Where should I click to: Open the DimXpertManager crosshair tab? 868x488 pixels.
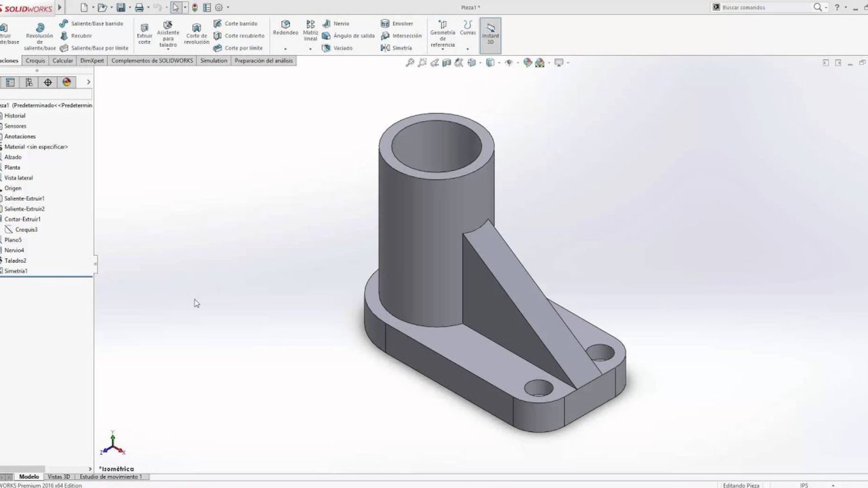point(48,82)
